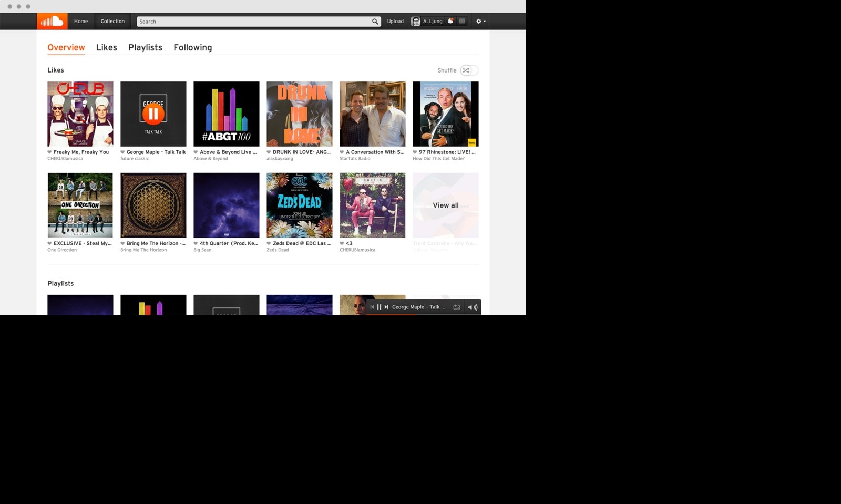
Task: Open first playlist thumbnail in Playlists
Action: pos(80,305)
